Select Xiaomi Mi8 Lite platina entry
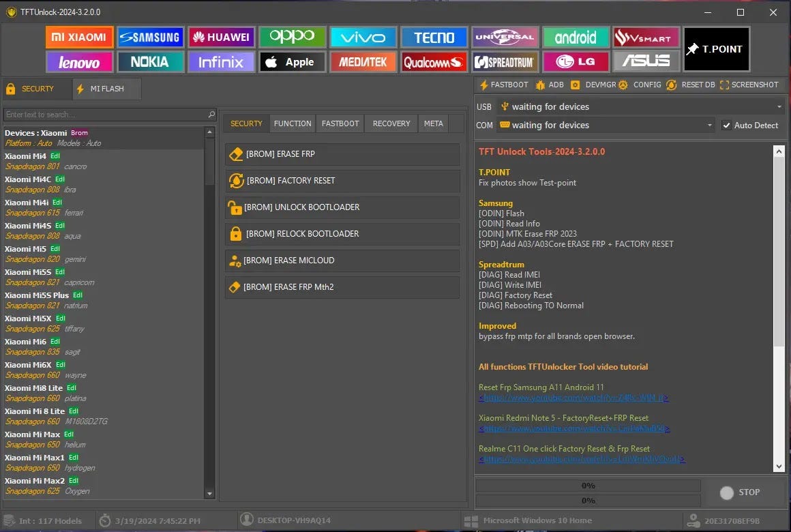Screen dimensions: 791x532 pyautogui.click(x=104, y=393)
